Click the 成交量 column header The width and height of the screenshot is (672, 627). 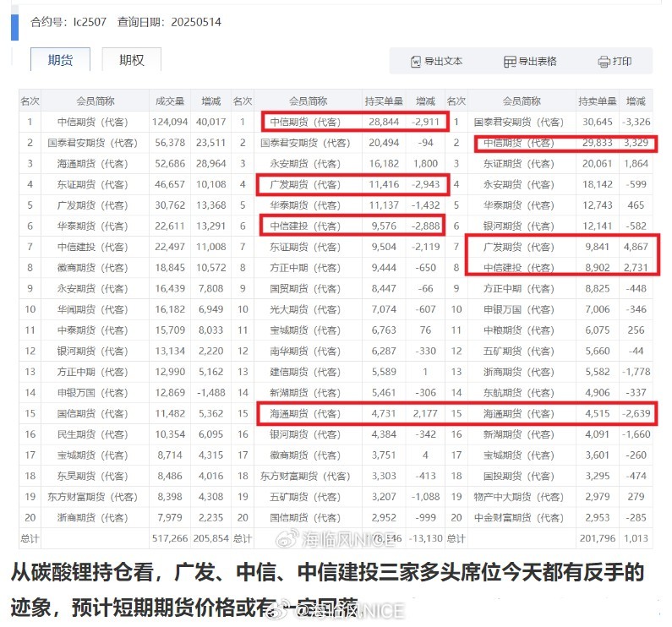pos(170,101)
